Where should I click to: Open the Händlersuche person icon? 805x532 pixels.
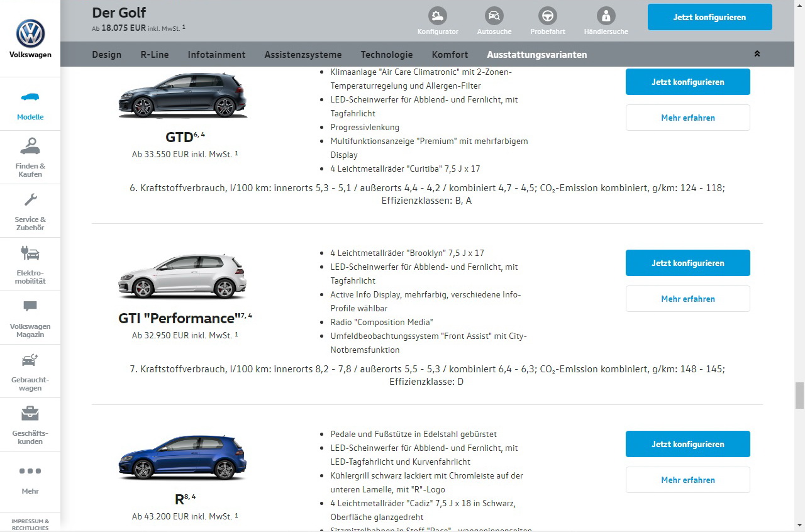coord(606,16)
